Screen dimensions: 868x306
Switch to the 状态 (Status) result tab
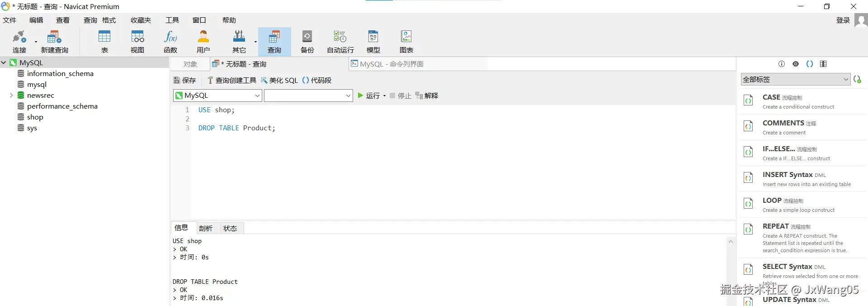pyautogui.click(x=230, y=228)
